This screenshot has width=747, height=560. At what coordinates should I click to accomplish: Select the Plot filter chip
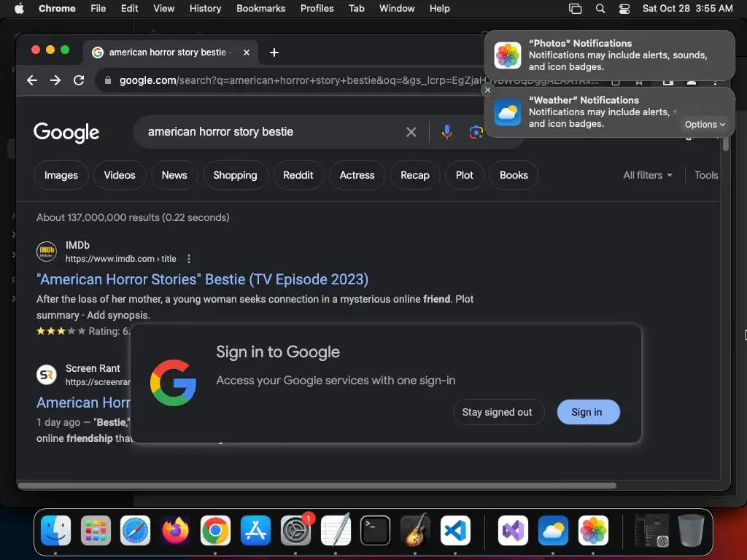(465, 175)
